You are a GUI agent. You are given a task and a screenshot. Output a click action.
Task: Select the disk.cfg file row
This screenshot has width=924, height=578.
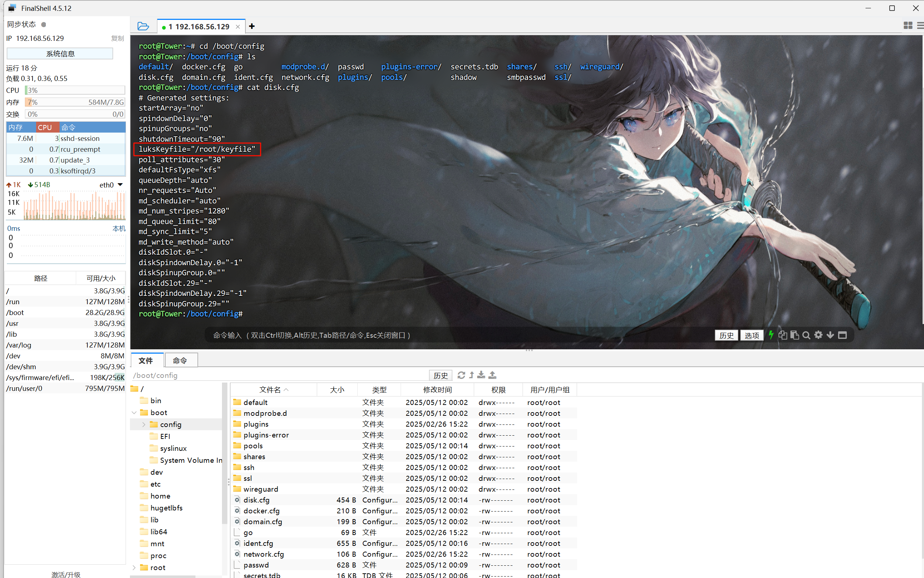pyautogui.click(x=404, y=500)
